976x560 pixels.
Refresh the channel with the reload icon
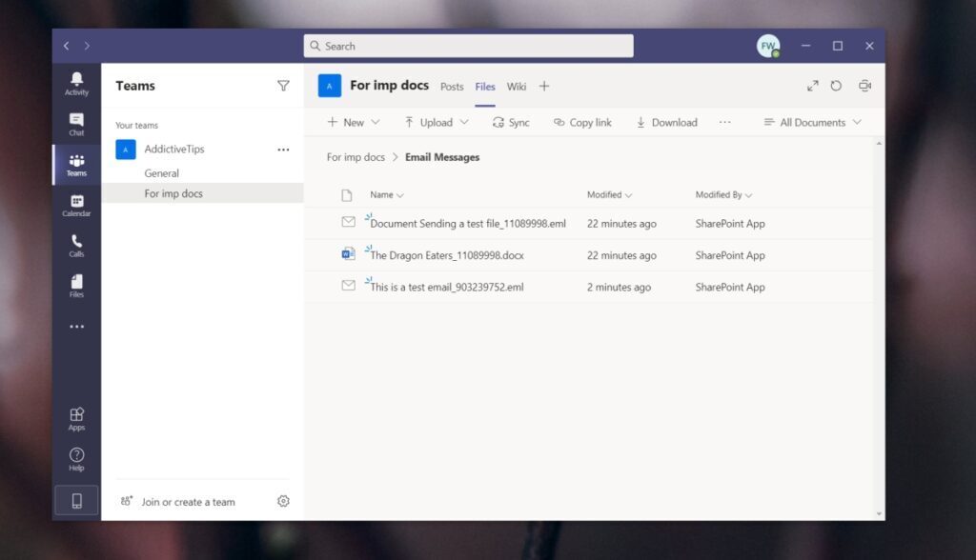pos(836,86)
